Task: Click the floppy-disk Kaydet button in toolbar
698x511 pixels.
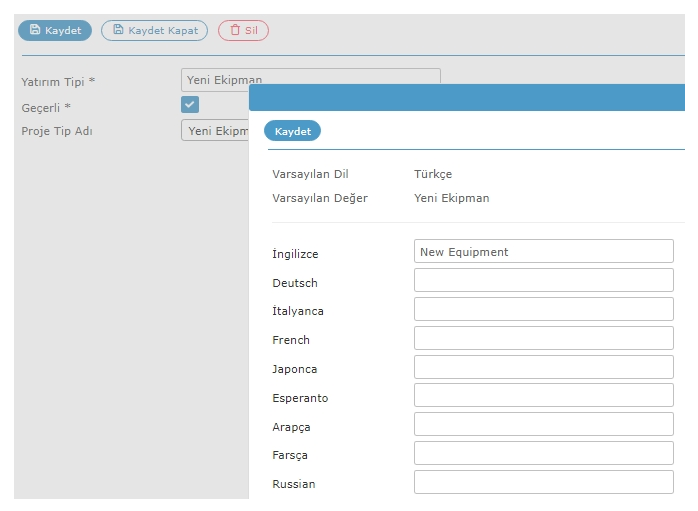Action: click(55, 31)
